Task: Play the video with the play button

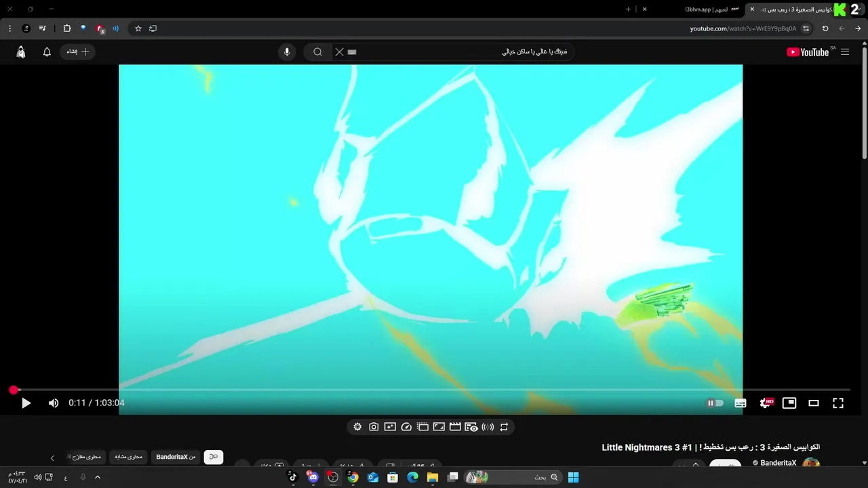Action: (x=26, y=403)
